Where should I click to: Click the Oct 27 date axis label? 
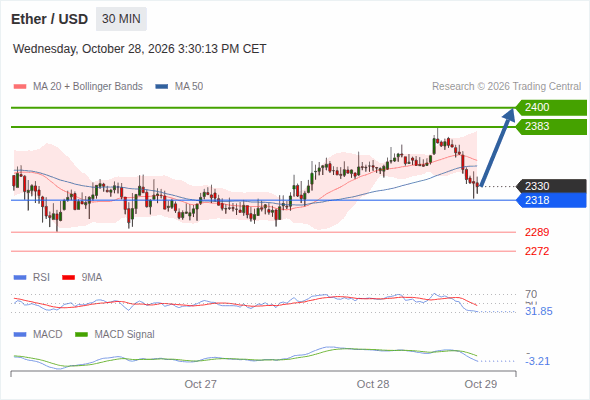point(201,384)
